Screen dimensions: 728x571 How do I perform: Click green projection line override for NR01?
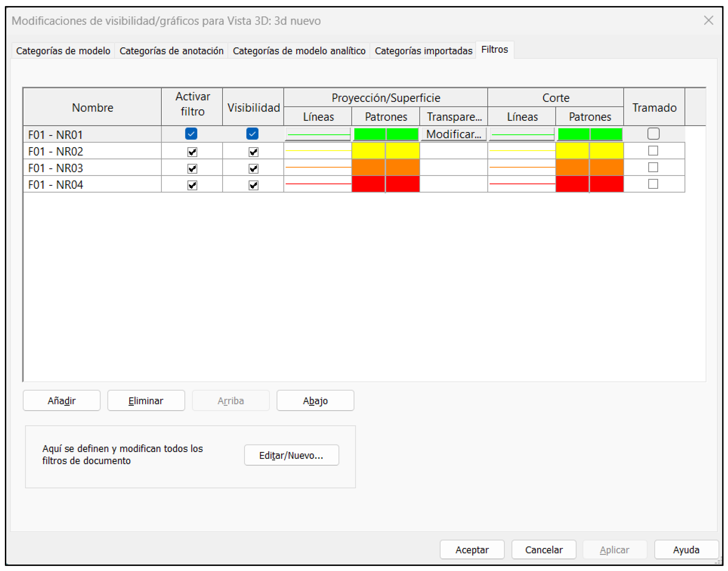coord(318,134)
